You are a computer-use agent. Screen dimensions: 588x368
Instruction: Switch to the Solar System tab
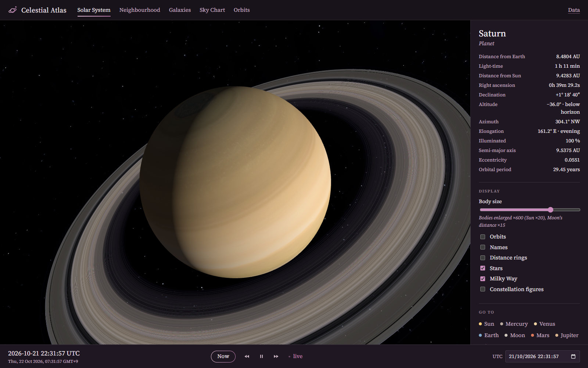click(94, 10)
